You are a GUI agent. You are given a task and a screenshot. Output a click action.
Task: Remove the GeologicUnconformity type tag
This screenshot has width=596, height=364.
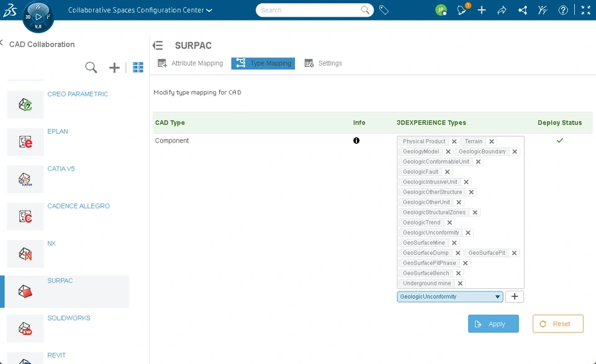click(x=468, y=233)
